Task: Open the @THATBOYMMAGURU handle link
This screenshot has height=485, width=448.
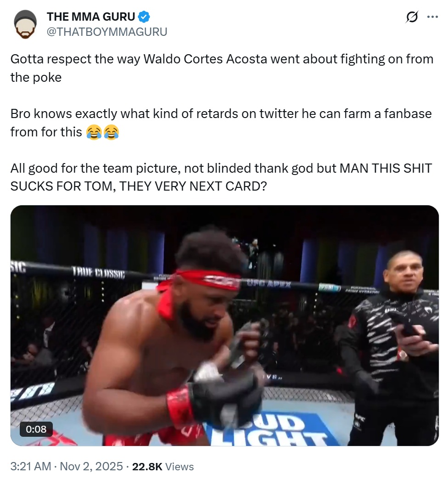Action: (x=107, y=32)
